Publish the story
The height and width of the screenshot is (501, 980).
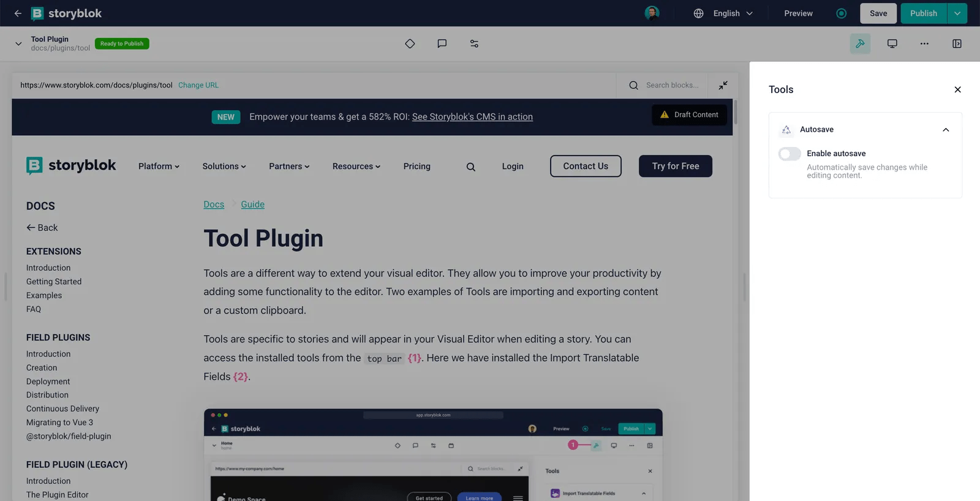(x=924, y=13)
